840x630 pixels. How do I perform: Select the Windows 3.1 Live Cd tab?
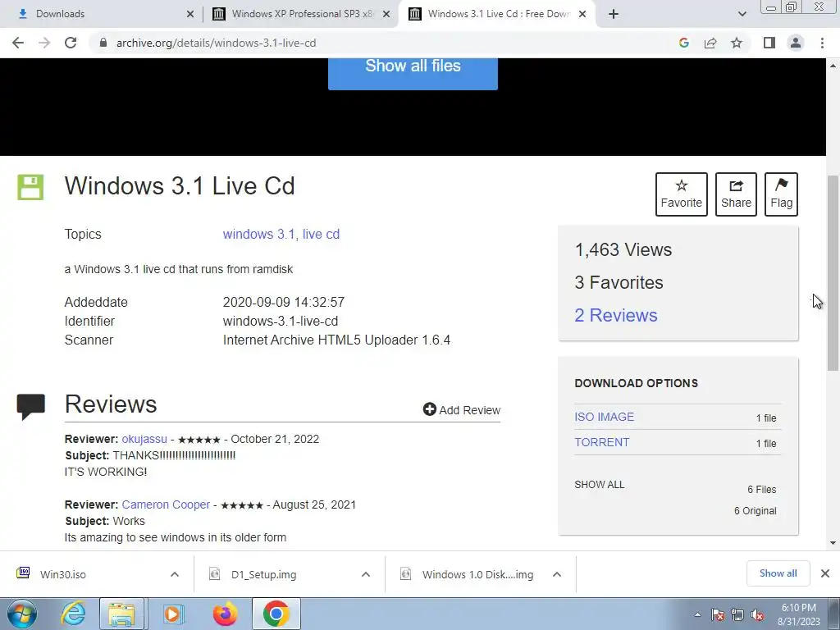pyautogui.click(x=498, y=14)
